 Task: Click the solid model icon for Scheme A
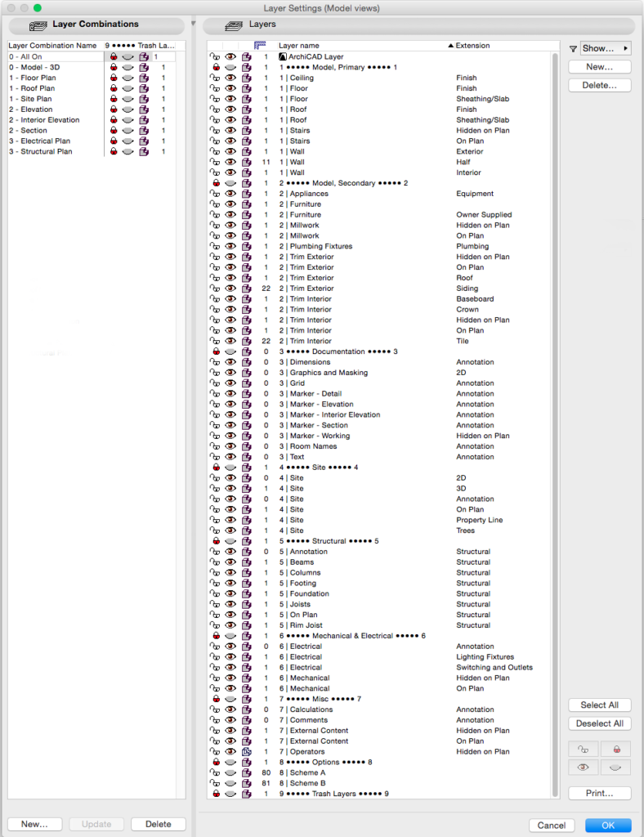[x=246, y=772]
